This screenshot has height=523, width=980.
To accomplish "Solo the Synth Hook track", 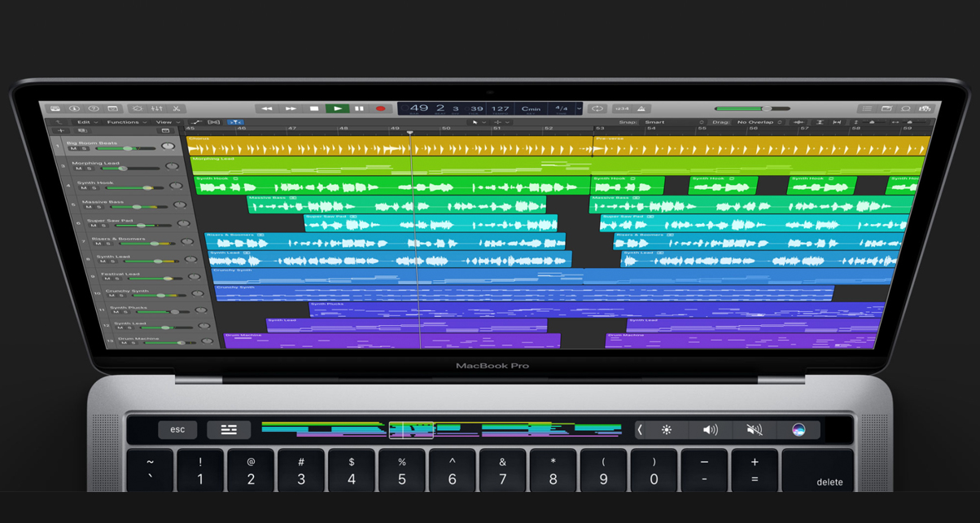I will [x=93, y=187].
